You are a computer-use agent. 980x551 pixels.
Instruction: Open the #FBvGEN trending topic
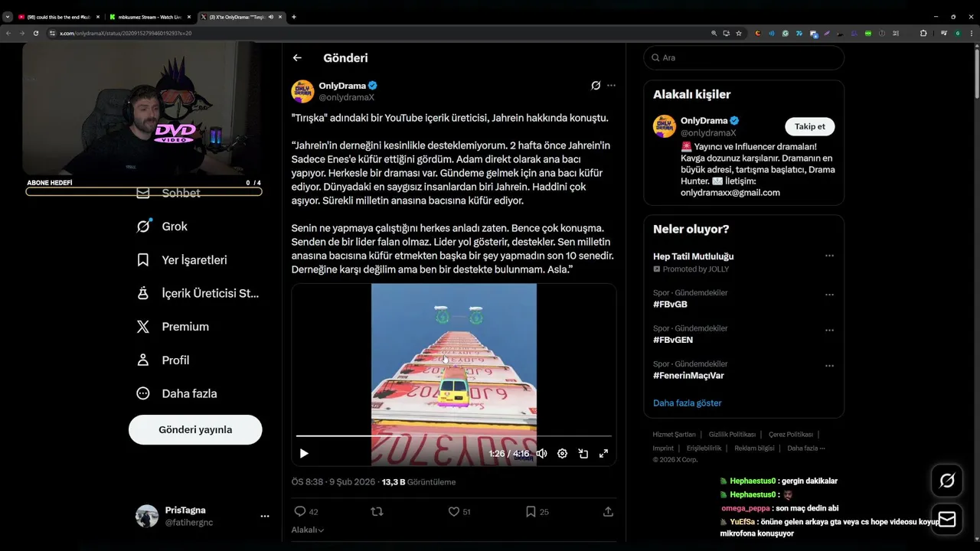point(673,340)
